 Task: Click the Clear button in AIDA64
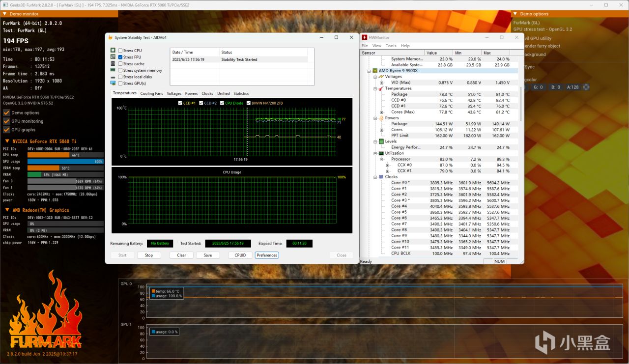181,255
